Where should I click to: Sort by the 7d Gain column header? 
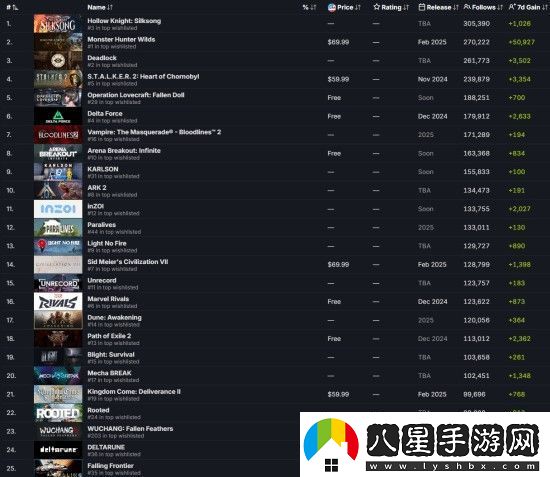pos(528,7)
